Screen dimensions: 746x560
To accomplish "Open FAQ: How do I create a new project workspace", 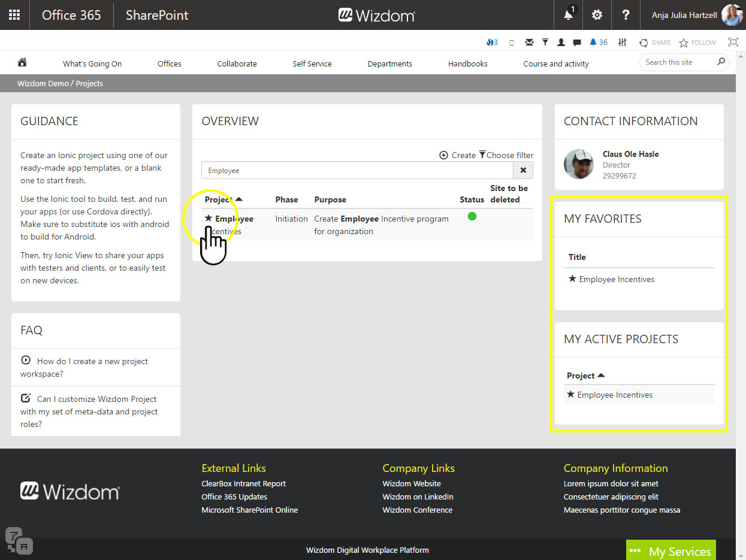I will coord(84,368).
